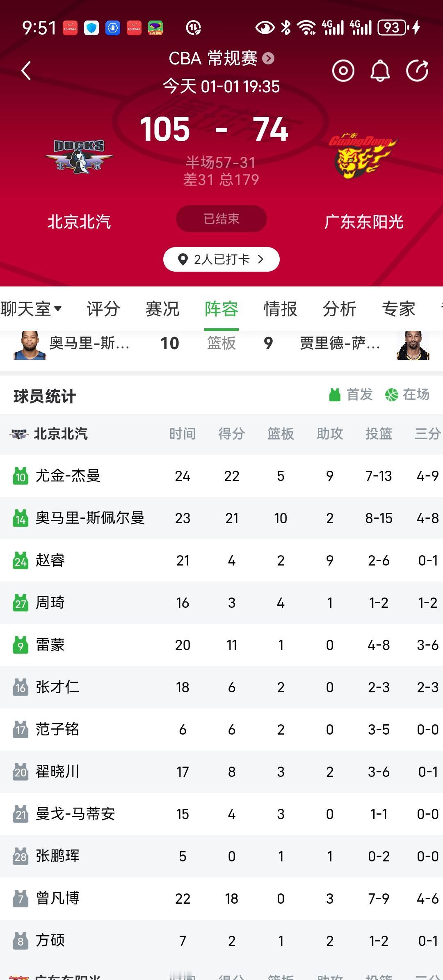The image size is (443, 980).
Task: Tap the 得分 column header
Action: click(231, 434)
